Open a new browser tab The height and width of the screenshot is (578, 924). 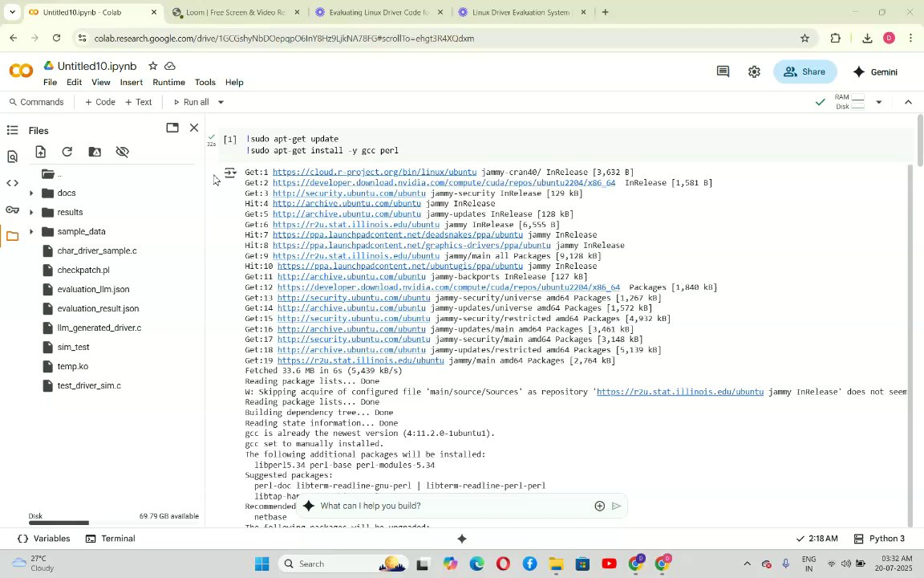(605, 12)
